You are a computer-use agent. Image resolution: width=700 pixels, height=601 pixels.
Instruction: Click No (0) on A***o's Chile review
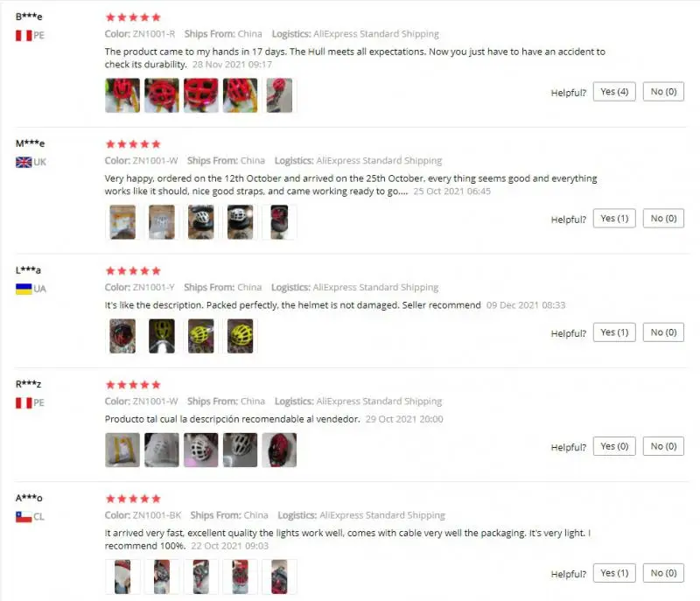pyautogui.click(x=663, y=573)
